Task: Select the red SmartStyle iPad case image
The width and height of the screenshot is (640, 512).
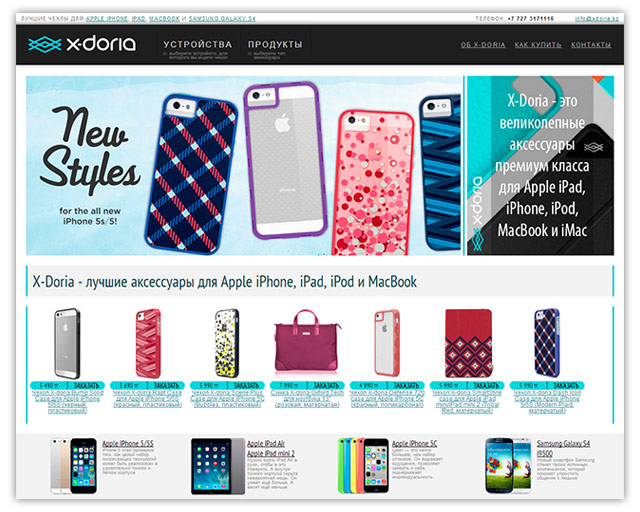Action: click(x=468, y=343)
